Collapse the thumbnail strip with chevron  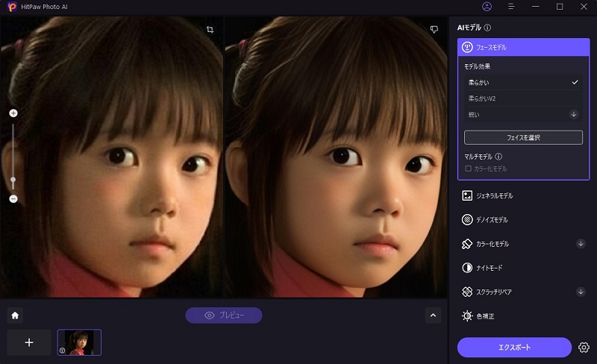pos(433,316)
